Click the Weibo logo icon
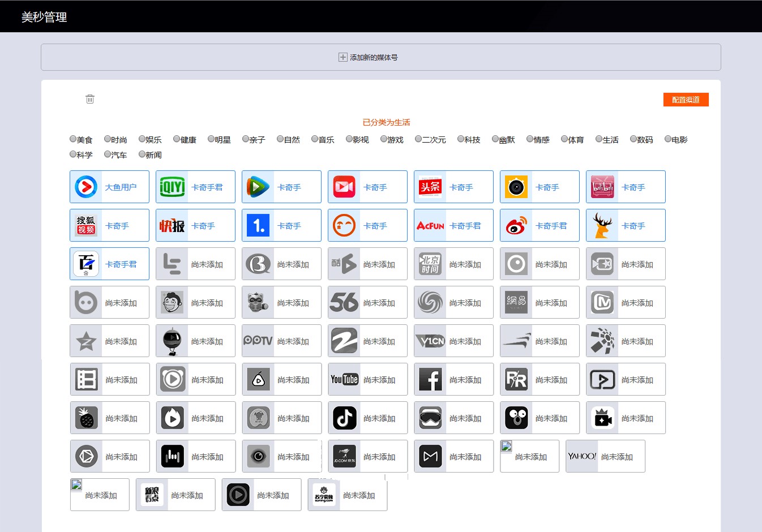The height and width of the screenshot is (532, 762). click(x=516, y=225)
